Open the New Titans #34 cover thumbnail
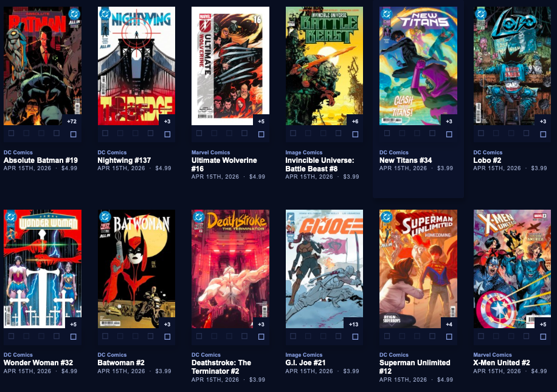 [418, 66]
